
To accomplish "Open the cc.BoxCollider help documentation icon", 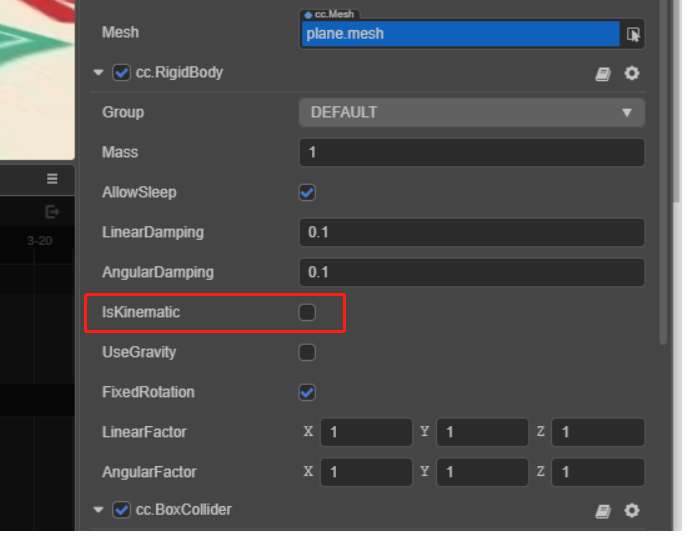I will point(603,511).
